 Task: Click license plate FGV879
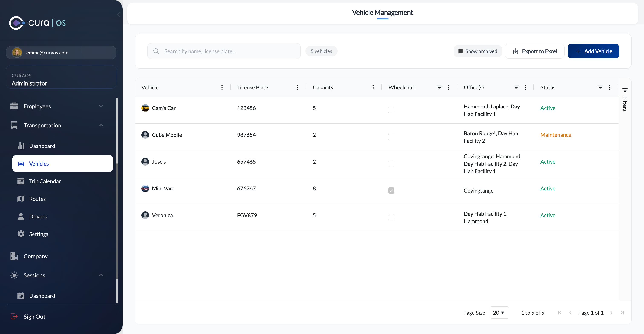(247, 215)
